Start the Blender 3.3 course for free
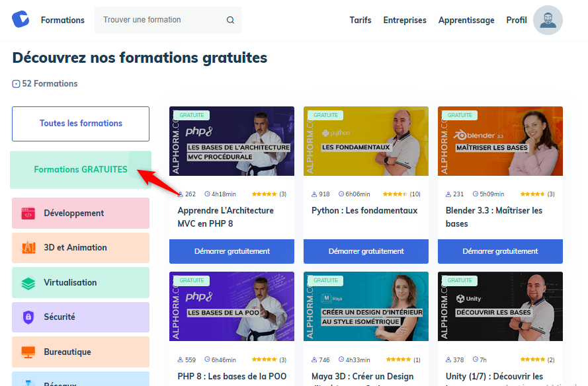The image size is (588, 386). pyautogui.click(x=500, y=251)
